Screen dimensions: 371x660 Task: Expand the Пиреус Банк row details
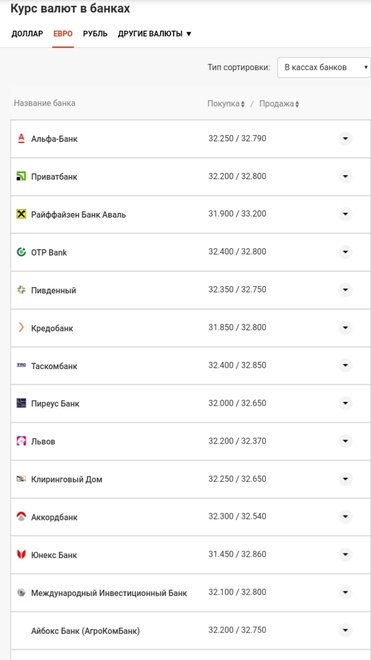point(345,403)
